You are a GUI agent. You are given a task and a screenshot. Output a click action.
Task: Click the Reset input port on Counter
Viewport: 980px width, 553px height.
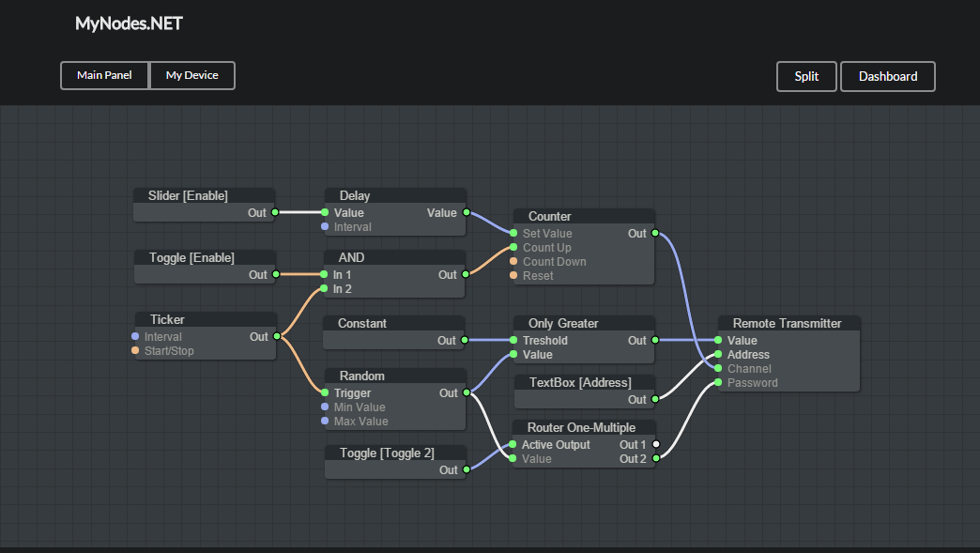click(513, 275)
